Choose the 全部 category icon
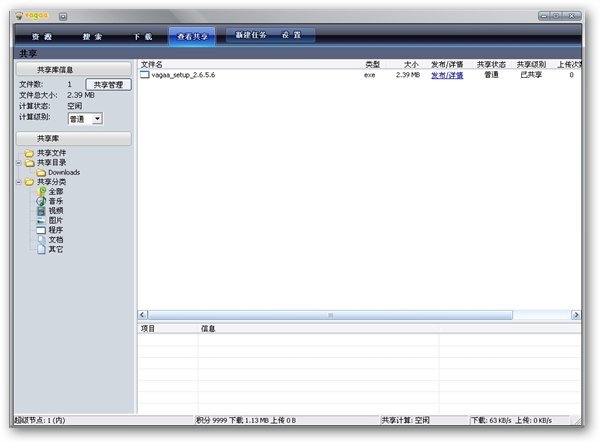The image size is (600, 443). coord(41,191)
